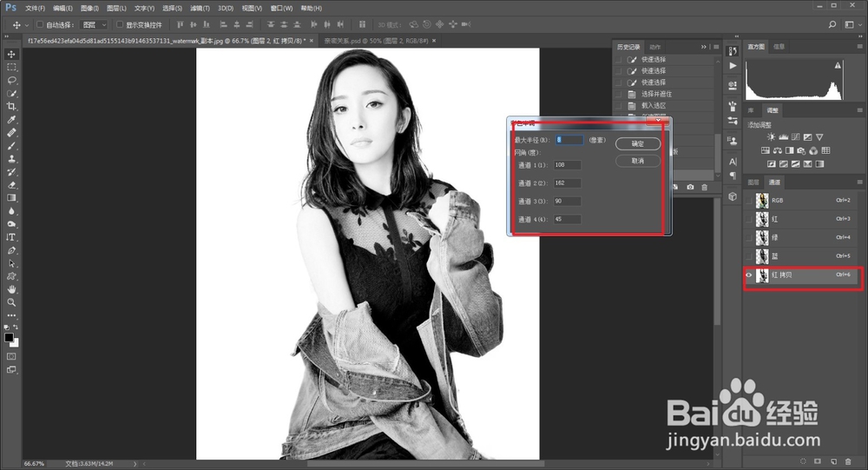This screenshot has width=868, height=470.
Task: Select the Pen tool
Action: tap(11, 250)
